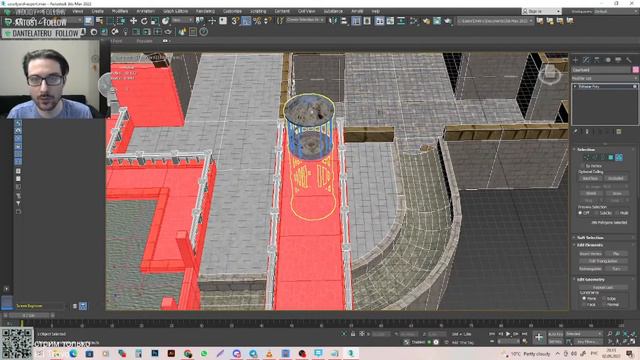The height and width of the screenshot is (360, 640).
Task: Click the Select Object arrow tool
Action: click(89, 21)
